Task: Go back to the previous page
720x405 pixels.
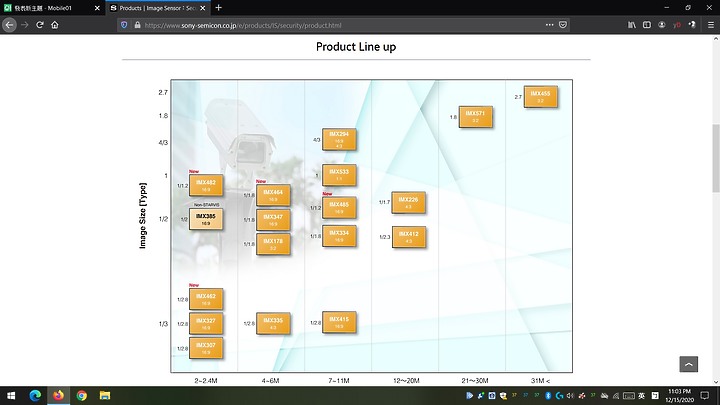Action: pyautogui.click(x=9, y=25)
